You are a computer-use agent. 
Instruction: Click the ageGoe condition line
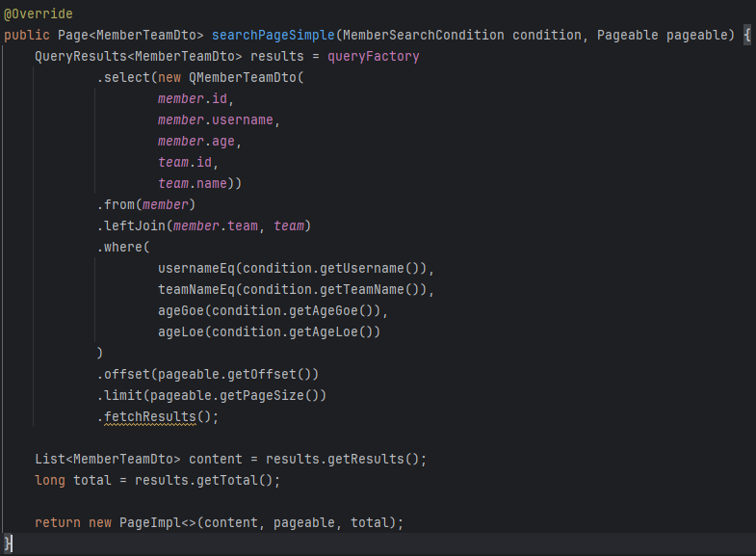coord(273,311)
